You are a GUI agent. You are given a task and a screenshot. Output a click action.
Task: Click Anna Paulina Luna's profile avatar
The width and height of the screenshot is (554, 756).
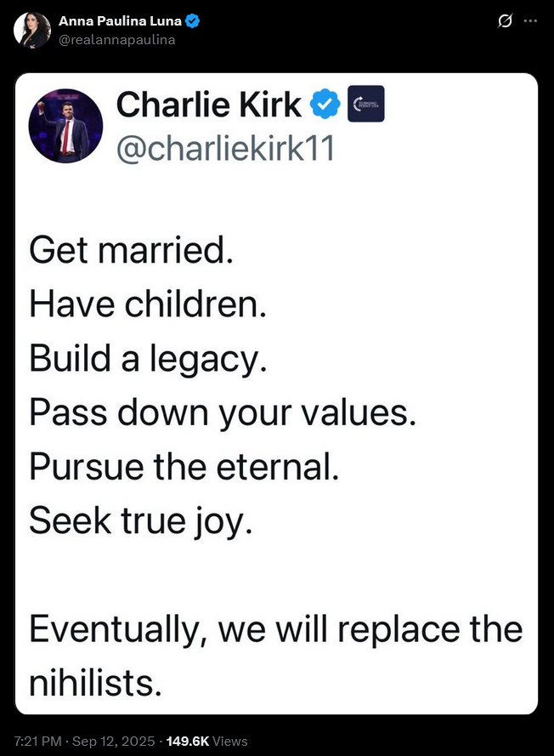click(32, 30)
